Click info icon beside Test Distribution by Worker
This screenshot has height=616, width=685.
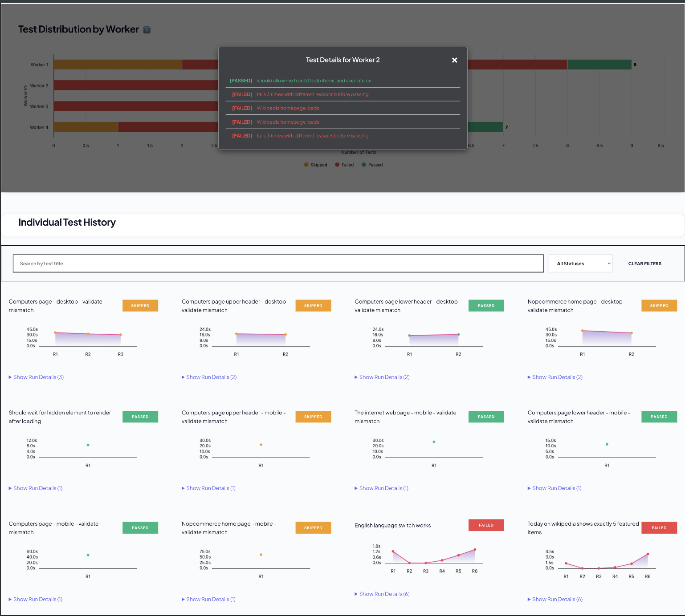click(x=147, y=30)
